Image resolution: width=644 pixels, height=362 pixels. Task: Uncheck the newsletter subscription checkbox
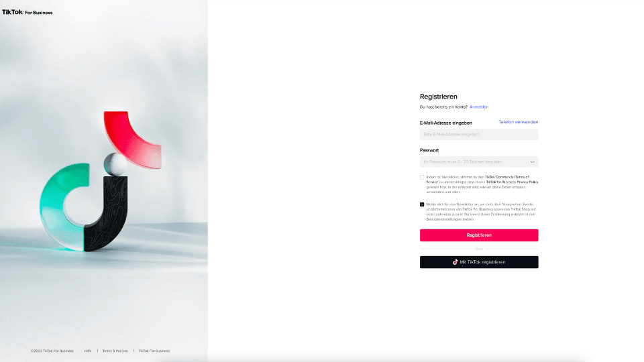point(422,204)
